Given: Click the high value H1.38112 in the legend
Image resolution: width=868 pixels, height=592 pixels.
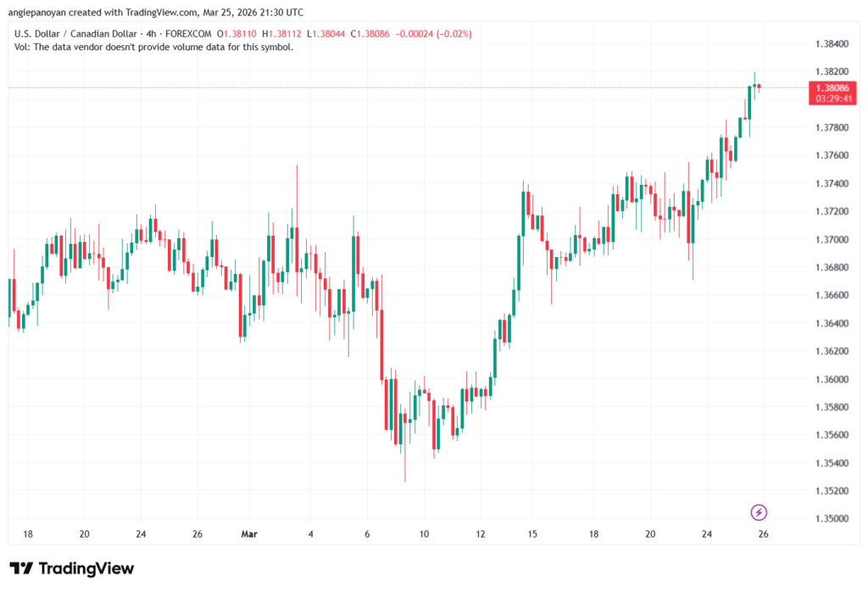Looking at the screenshot, I should click(281, 35).
